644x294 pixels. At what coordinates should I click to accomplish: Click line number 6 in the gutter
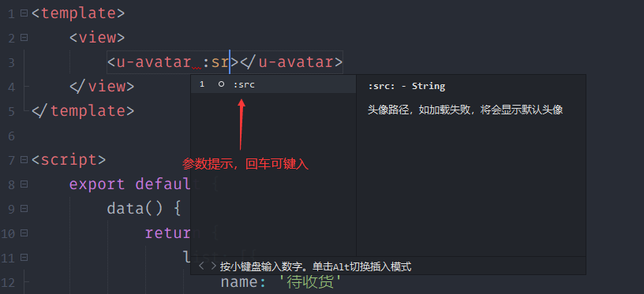tap(11, 136)
